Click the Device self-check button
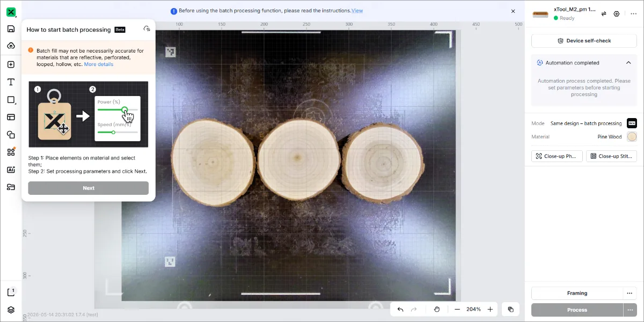644x322 pixels. point(584,41)
